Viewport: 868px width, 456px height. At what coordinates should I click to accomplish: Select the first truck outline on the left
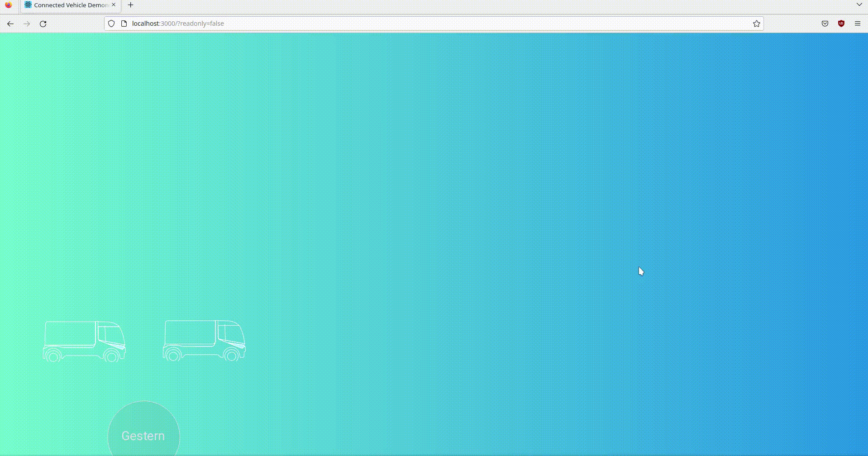[x=84, y=342]
